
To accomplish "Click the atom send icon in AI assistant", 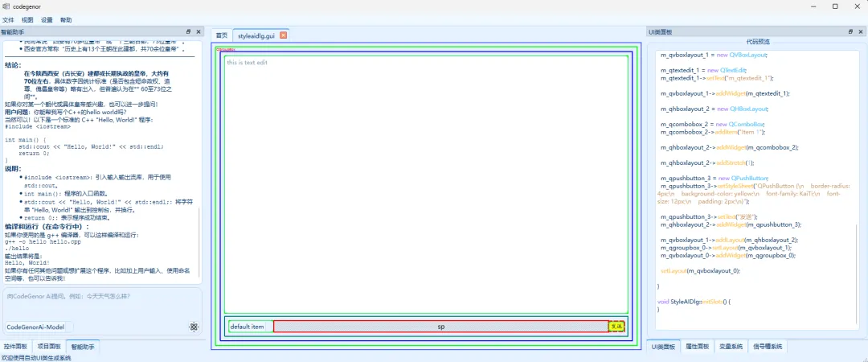I will (x=194, y=327).
